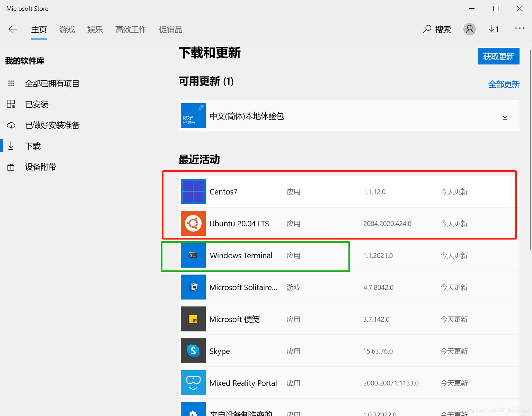Image resolution: width=532 pixels, height=416 pixels.
Task: Switch to the 促销品 tab
Action: 170,29
